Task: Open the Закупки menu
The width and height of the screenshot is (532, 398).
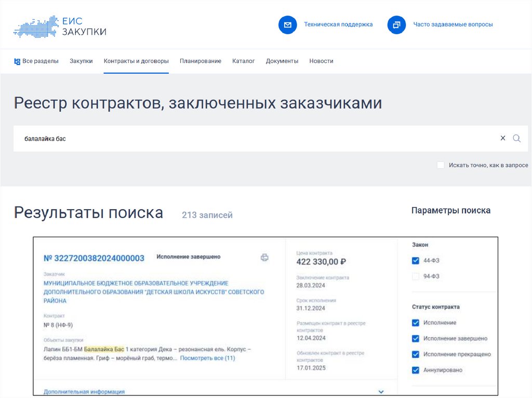Action: tap(81, 61)
